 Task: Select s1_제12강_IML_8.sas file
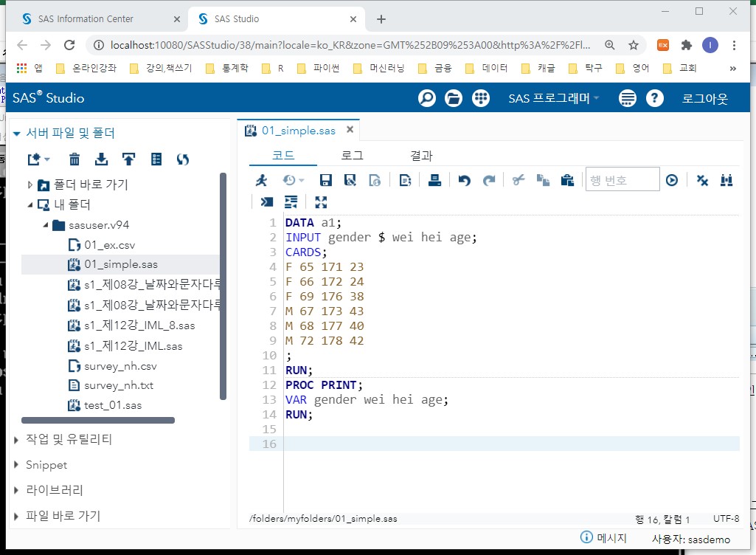coord(139,325)
